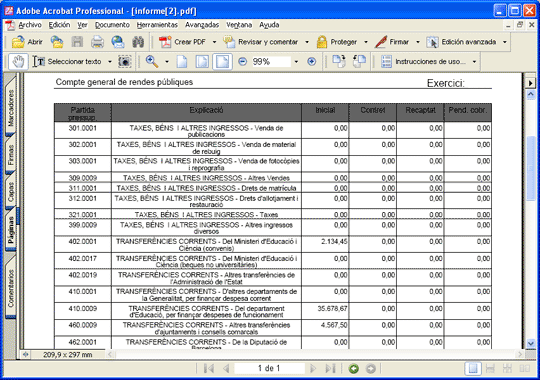Image resolution: width=540 pixels, height=380 pixels.
Task: Open the Archivo menu
Action: tap(30, 25)
